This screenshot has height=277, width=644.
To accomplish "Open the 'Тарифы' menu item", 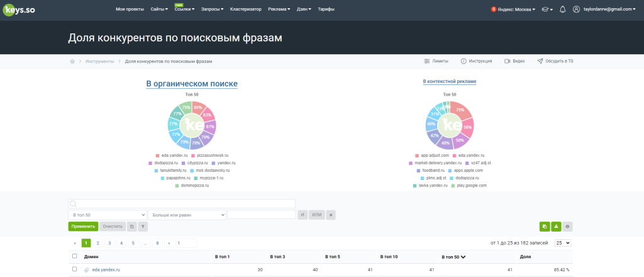I will pos(326,9).
